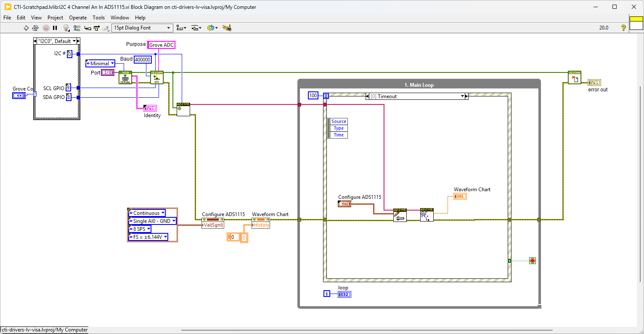Open the Tools menu
The height and width of the screenshot is (334, 644).
click(x=98, y=18)
